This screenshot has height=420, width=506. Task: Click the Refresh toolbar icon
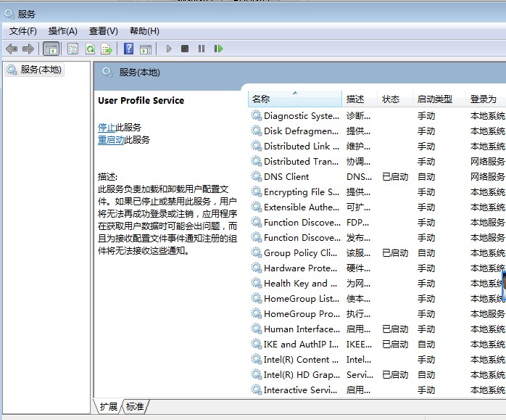(90, 49)
